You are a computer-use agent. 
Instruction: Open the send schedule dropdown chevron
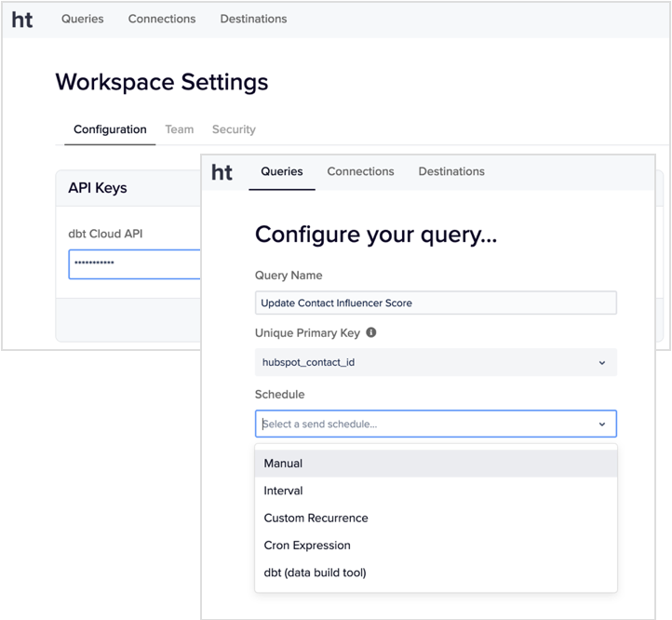(601, 425)
